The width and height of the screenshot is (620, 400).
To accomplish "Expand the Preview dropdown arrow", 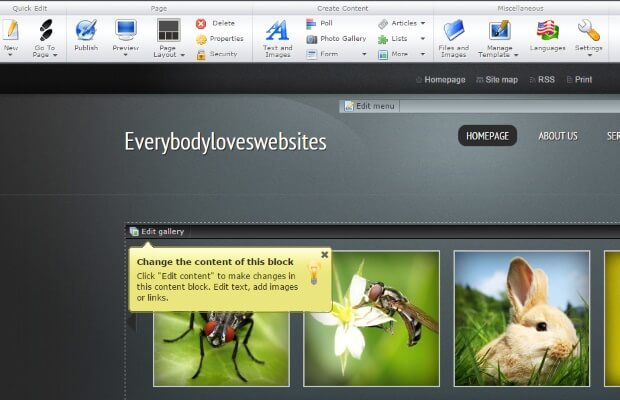I will (x=126, y=55).
